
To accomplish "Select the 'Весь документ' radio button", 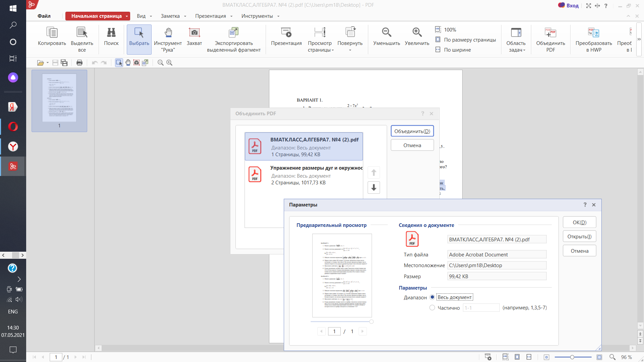I will (x=432, y=297).
